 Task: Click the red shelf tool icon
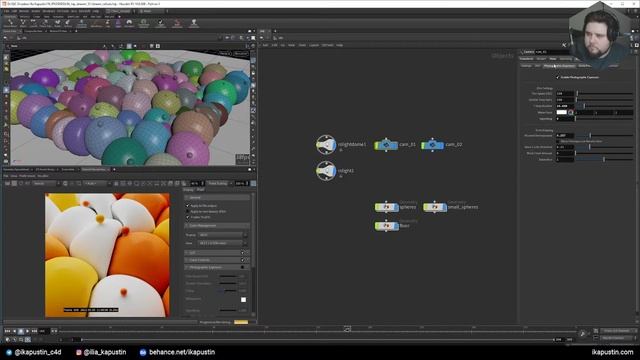(177, 23)
